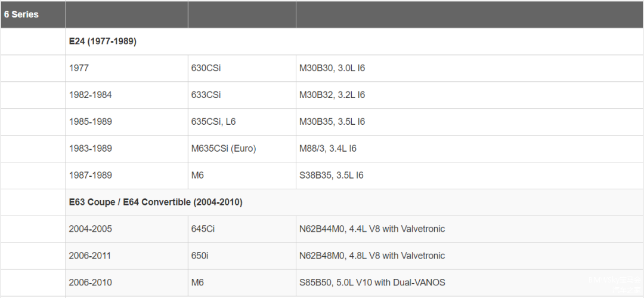
Task: Click the M635CSi (Euro) model cell
Action: 223,149
